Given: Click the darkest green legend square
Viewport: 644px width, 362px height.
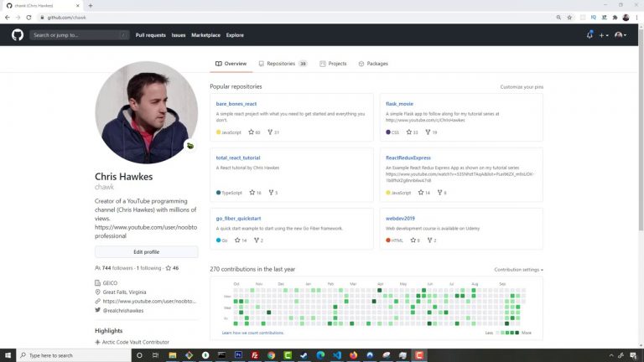Looking at the screenshot, I should point(517,333).
